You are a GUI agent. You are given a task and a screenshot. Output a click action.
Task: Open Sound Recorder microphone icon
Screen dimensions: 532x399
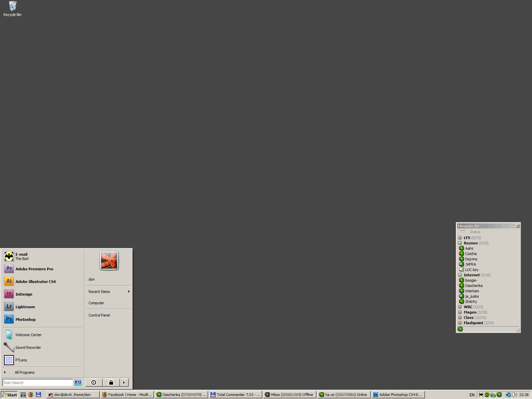point(9,347)
